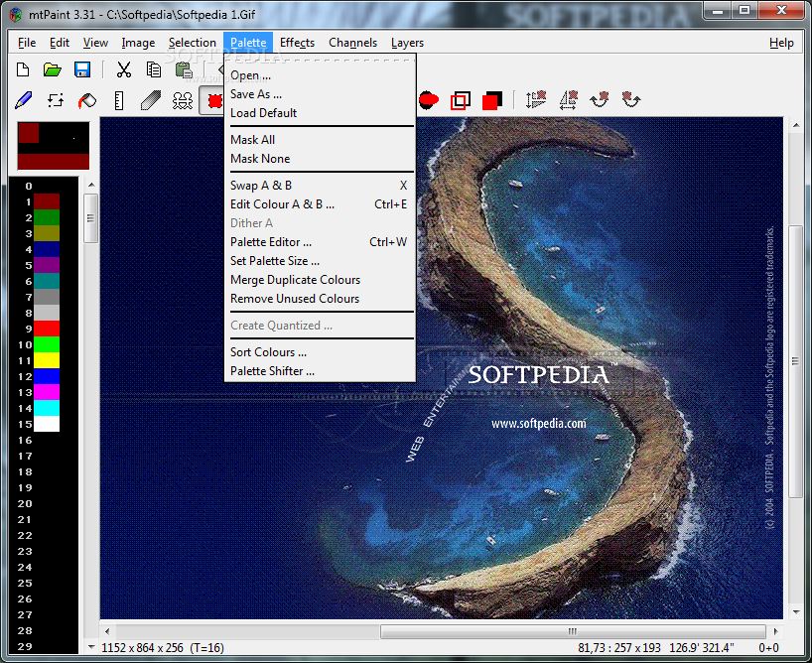The width and height of the screenshot is (812, 663).
Task: Choose Set Palette Size ...
Action: (x=320, y=261)
